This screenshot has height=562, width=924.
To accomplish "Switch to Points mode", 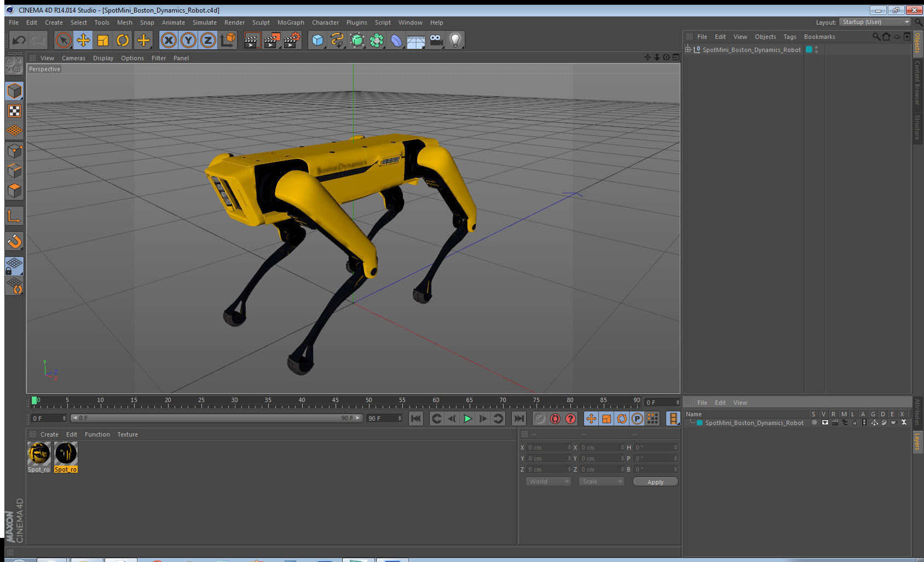I will pyautogui.click(x=14, y=151).
